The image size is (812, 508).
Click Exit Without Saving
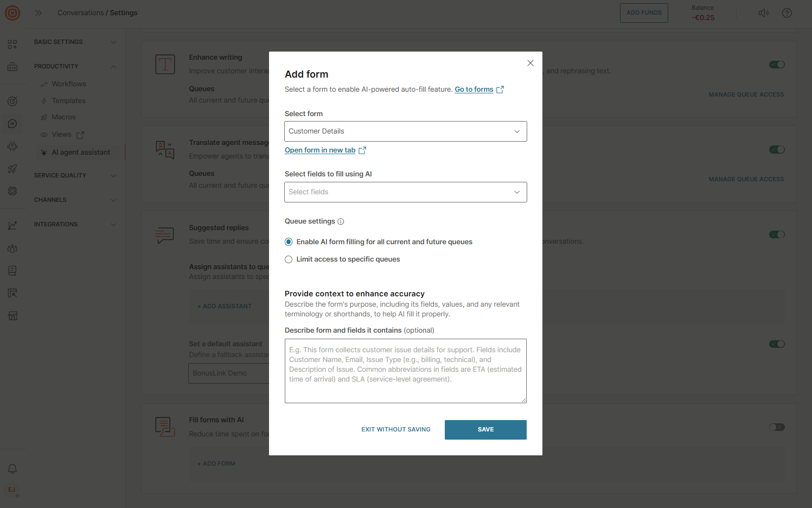pos(396,429)
